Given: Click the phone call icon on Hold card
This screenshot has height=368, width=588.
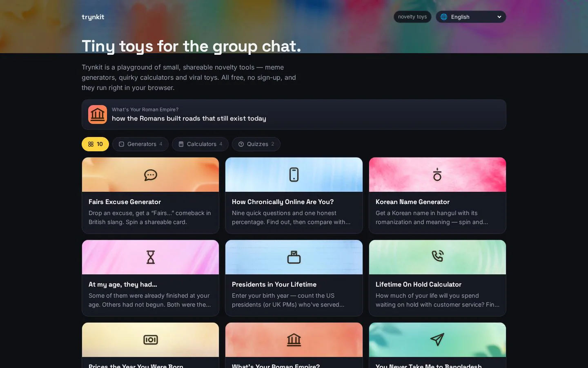Looking at the screenshot, I should tap(437, 256).
